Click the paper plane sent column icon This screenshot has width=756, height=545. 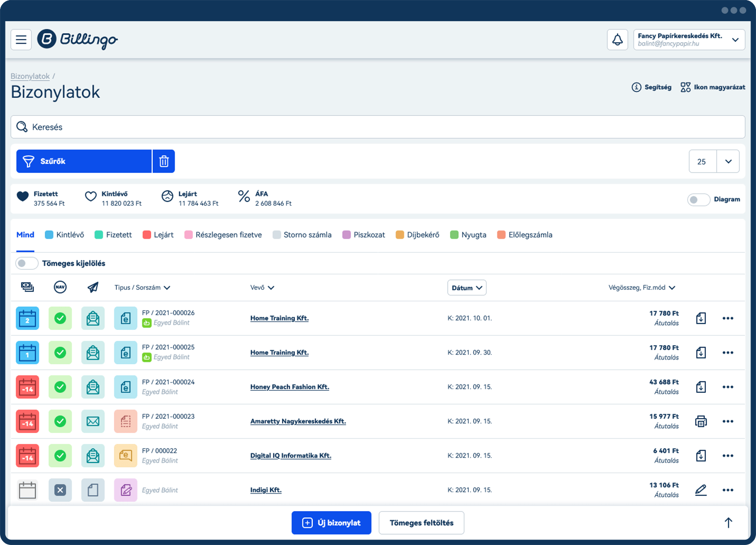pos(93,287)
